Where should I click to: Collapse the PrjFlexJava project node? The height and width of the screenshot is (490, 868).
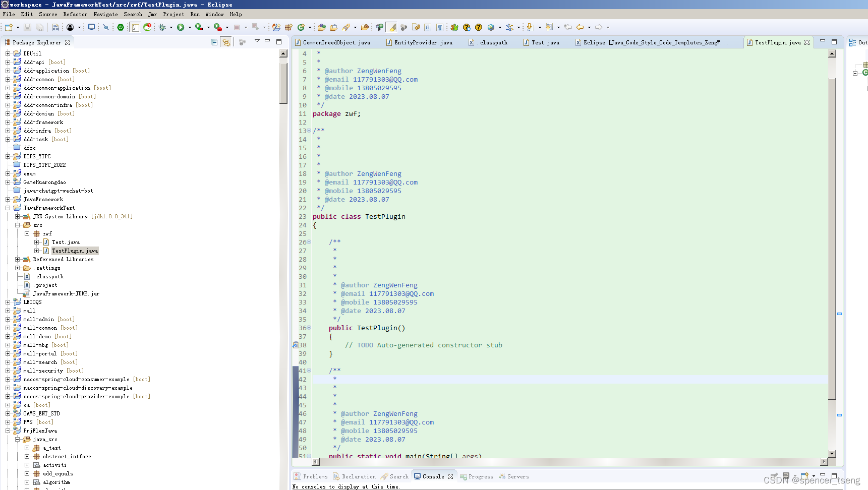click(x=8, y=431)
